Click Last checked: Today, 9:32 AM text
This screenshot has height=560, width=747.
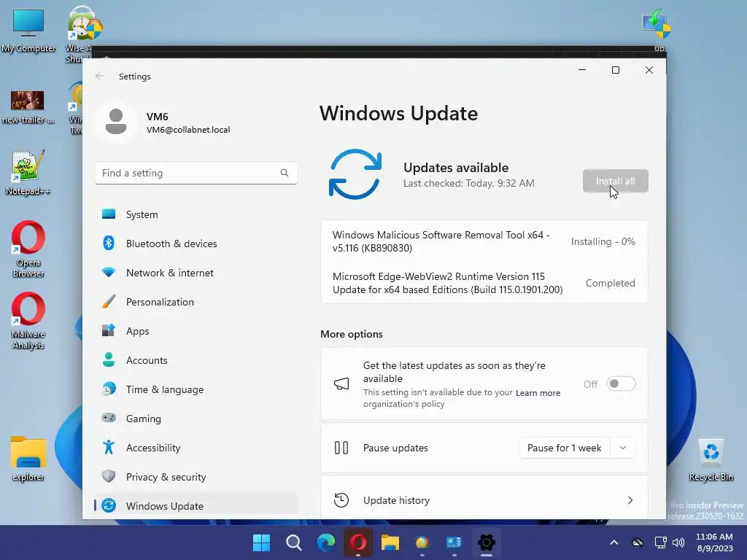click(469, 183)
